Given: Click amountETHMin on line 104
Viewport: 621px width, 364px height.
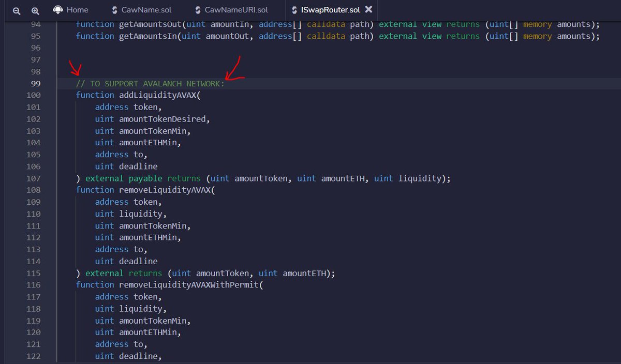Looking at the screenshot, I should coord(148,143).
